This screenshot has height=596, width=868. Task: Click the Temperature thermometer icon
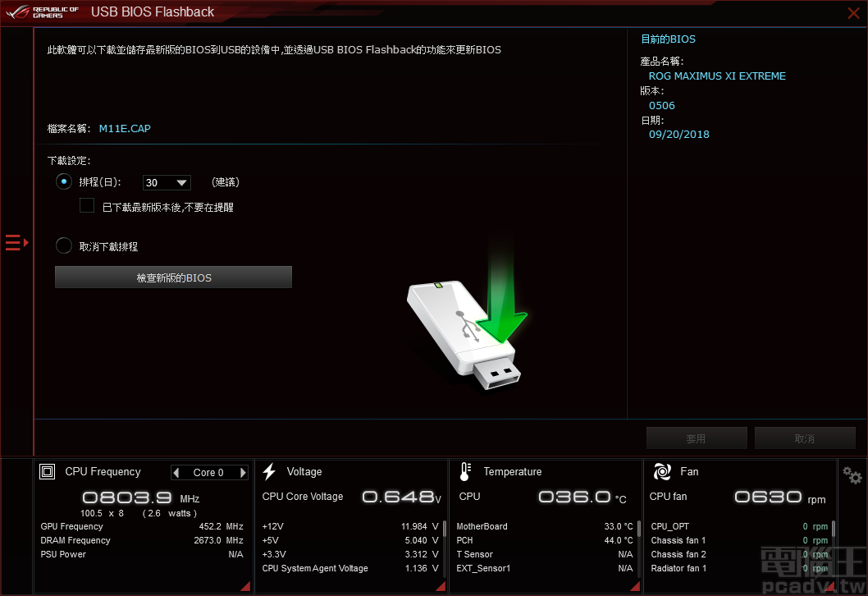click(x=465, y=471)
